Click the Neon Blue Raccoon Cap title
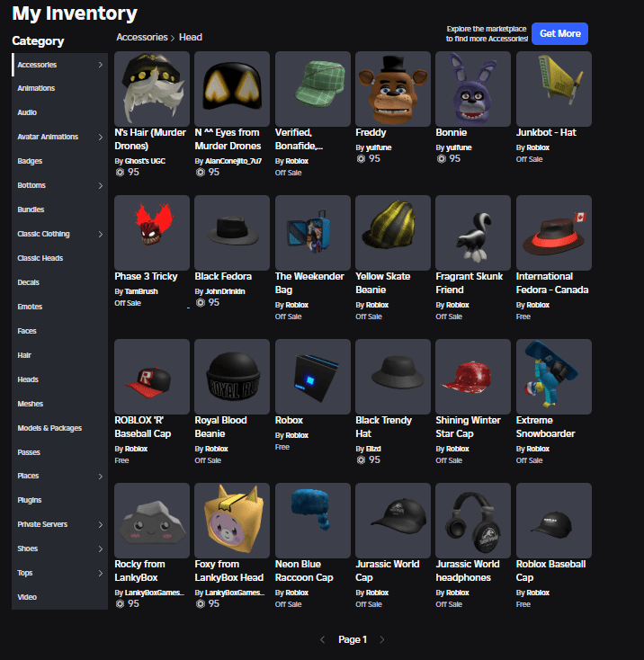Screen dimensions: 644x660 click(304, 571)
